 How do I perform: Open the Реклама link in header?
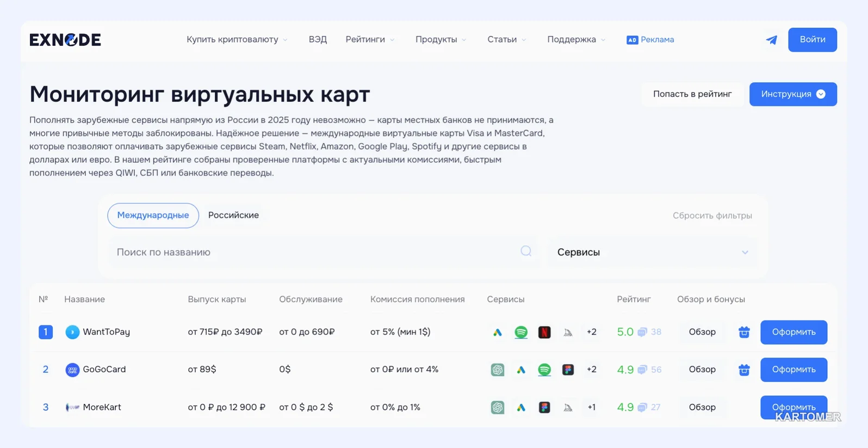click(650, 40)
